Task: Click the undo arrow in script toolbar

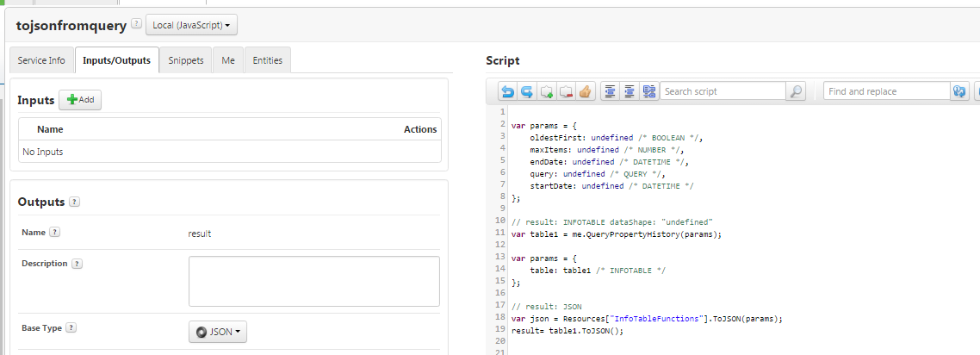Action: (x=507, y=91)
